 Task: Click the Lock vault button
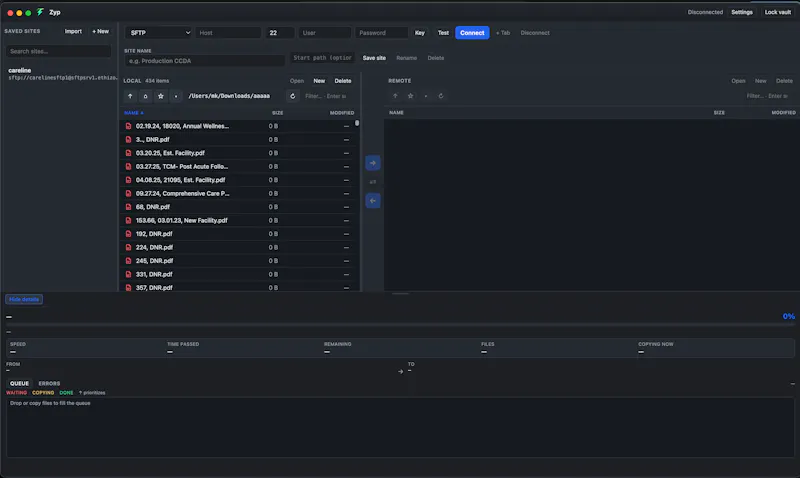point(778,12)
